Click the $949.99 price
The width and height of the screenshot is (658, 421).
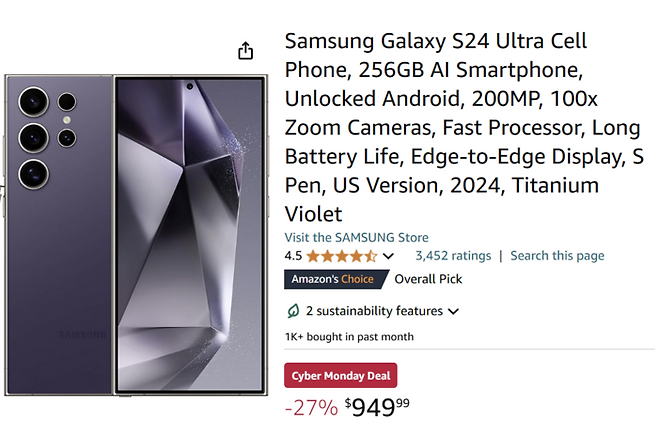click(x=377, y=405)
